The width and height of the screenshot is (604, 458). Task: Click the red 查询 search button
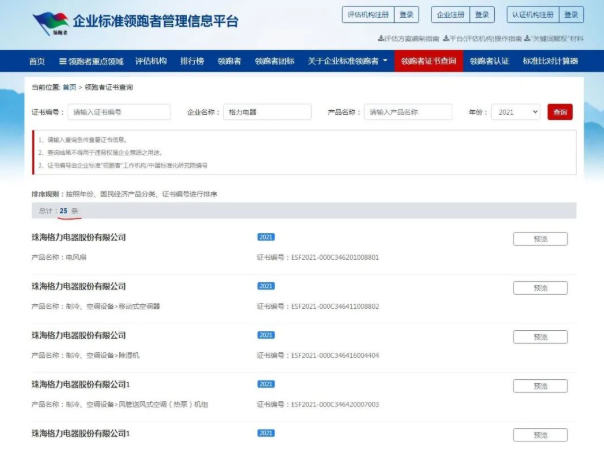[x=560, y=112]
